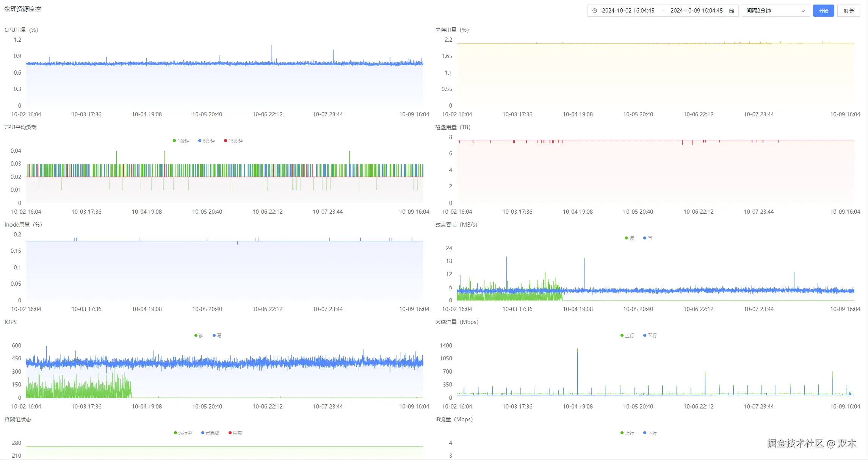Viewport: 868px width, 460px height.
Task: Click the calendar icon beside the end date
Action: (732, 11)
